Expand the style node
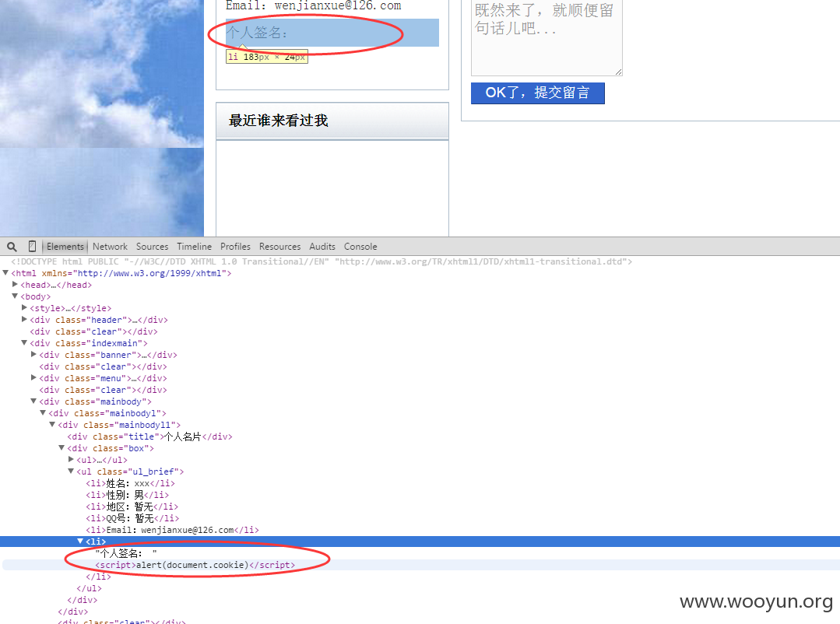This screenshot has height=624, width=840. tap(24, 308)
